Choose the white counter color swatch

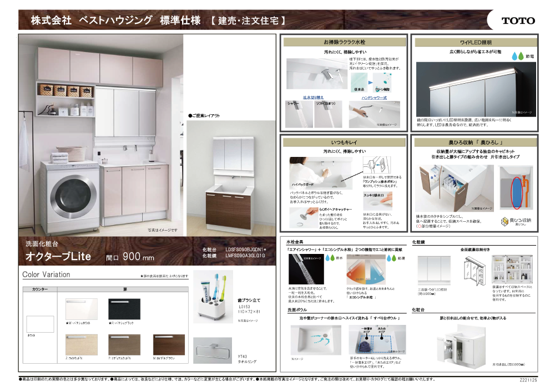(40, 324)
